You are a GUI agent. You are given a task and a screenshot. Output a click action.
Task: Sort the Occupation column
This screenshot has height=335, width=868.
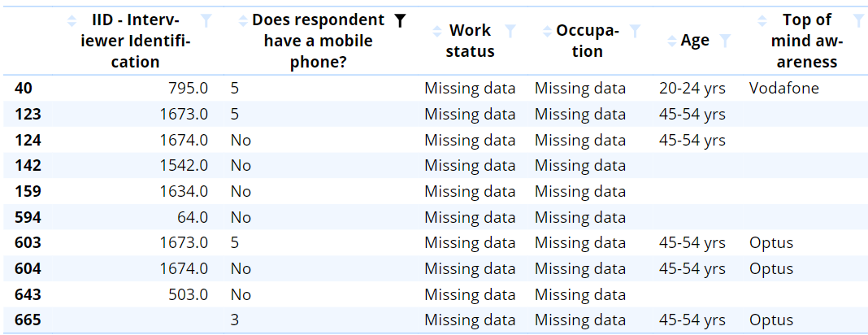[x=548, y=30]
